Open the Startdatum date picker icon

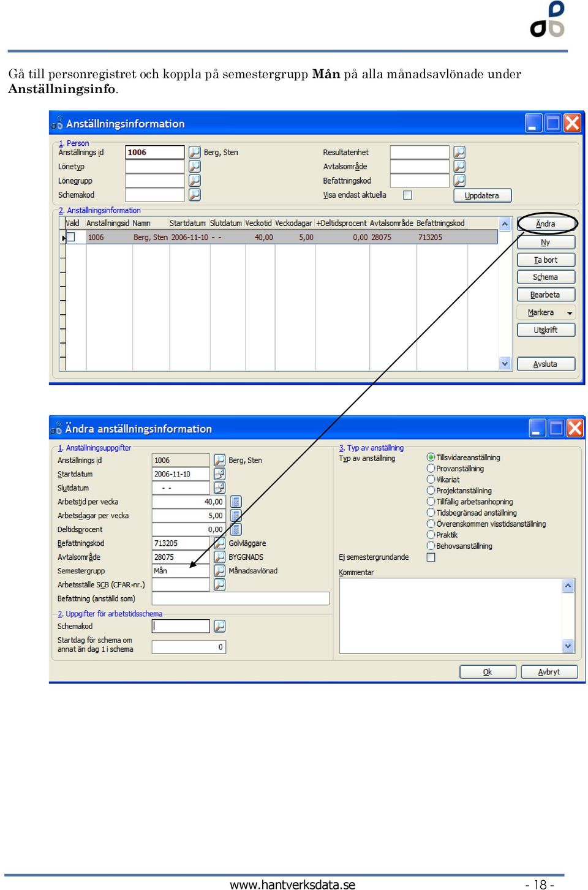219,474
